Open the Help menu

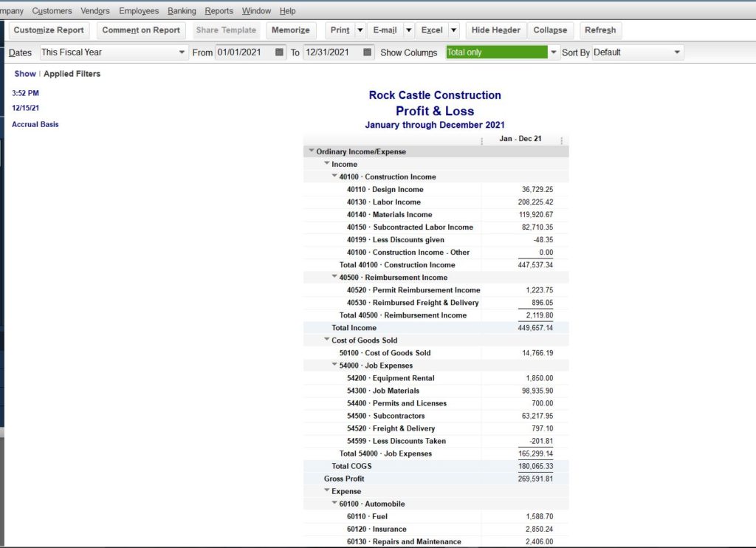[x=287, y=10]
